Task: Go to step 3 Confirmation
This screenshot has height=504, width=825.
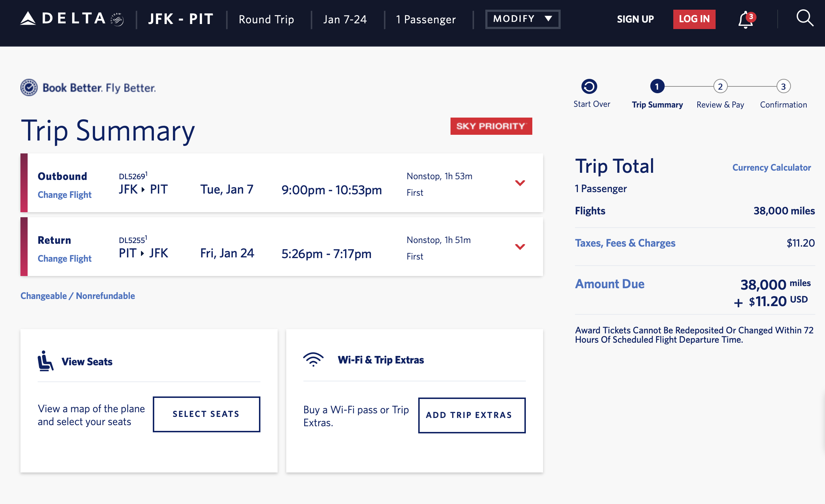Action: (x=783, y=87)
